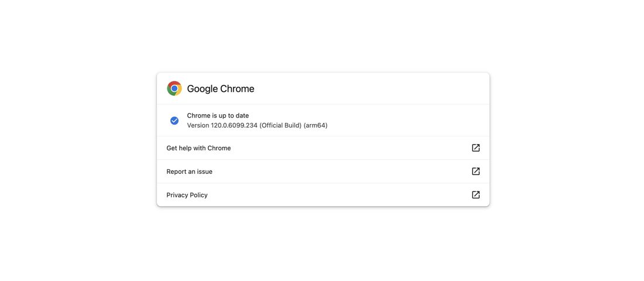The image size is (644, 281).
Task: Click the word "Report" in the second row
Action: point(176,172)
